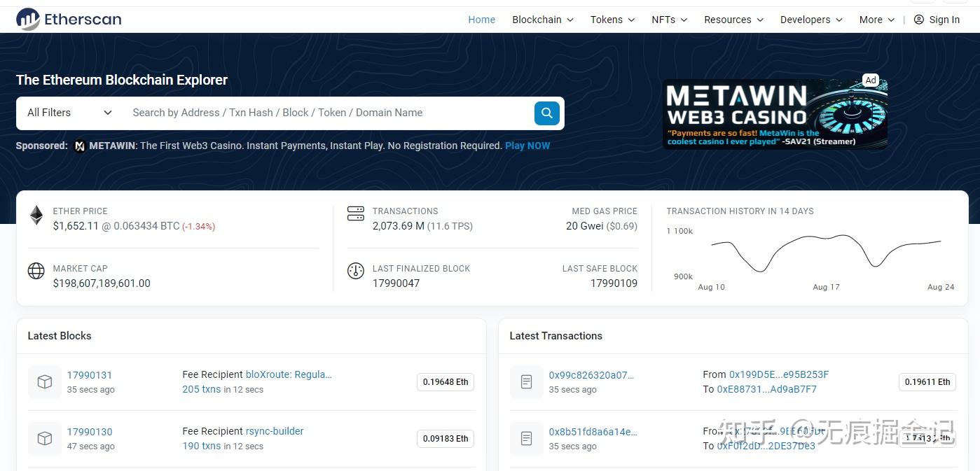Click the search magnifier button
The image size is (980, 471).
coord(546,113)
